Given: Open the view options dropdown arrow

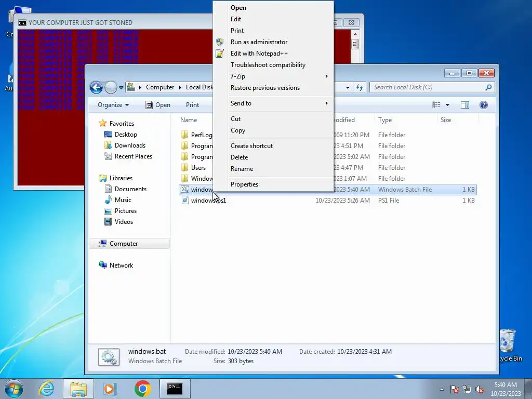Looking at the screenshot, I should coord(447,105).
